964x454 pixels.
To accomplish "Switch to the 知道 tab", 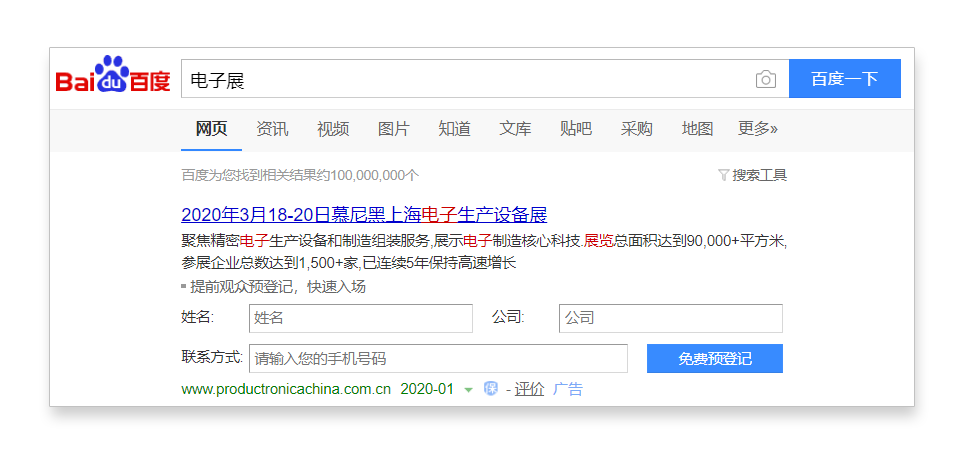I will (x=454, y=129).
